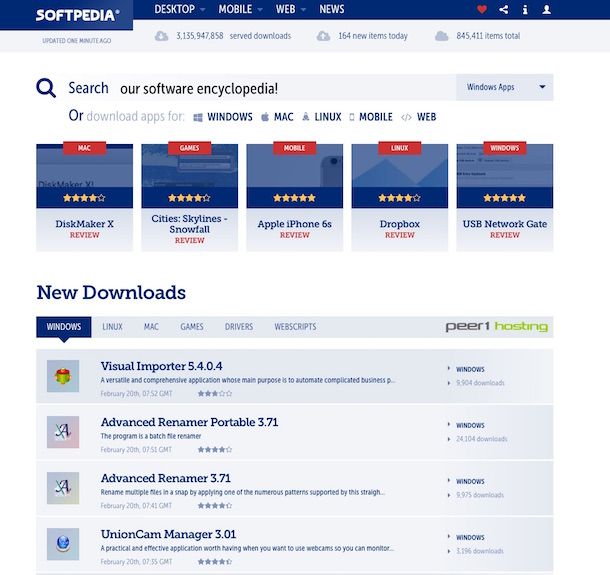Click the red MAC badge

84,148
